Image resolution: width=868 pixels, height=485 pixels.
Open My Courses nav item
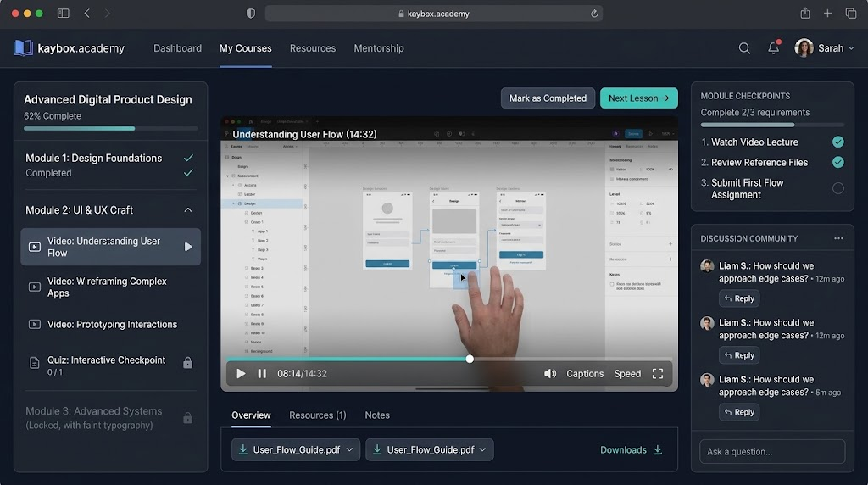pyautogui.click(x=245, y=48)
